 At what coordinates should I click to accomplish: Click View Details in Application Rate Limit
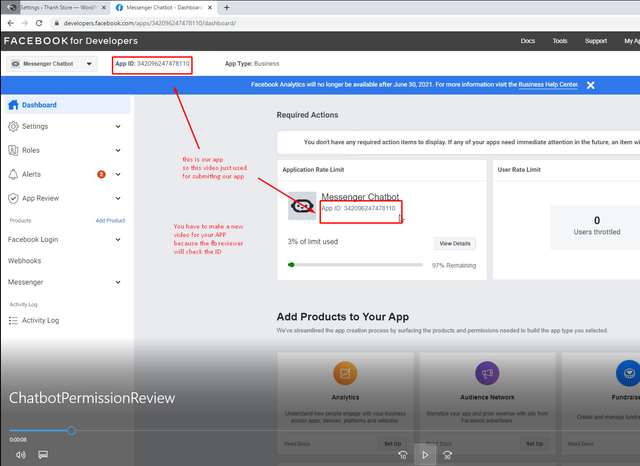[455, 244]
